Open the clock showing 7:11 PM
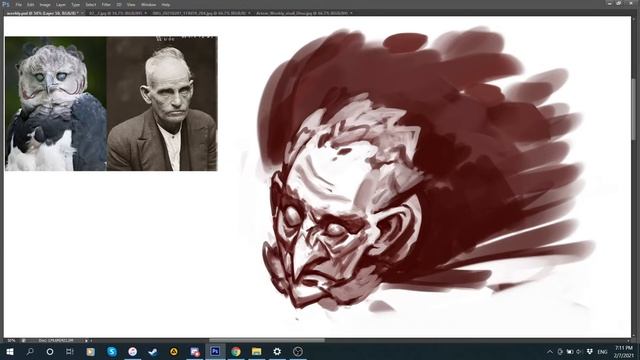The width and height of the screenshot is (640, 360). tap(623, 352)
